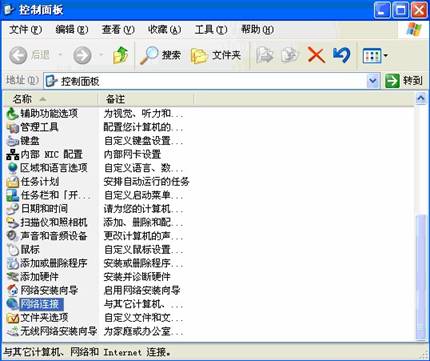The height and width of the screenshot is (361, 430).
Task: Open the 收藏(A) menu
Action: (x=164, y=30)
